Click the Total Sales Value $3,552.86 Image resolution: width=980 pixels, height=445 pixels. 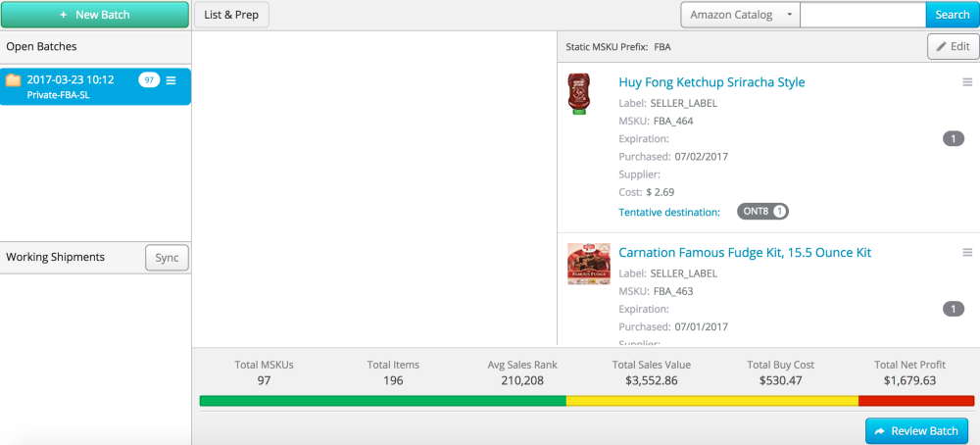(x=652, y=380)
